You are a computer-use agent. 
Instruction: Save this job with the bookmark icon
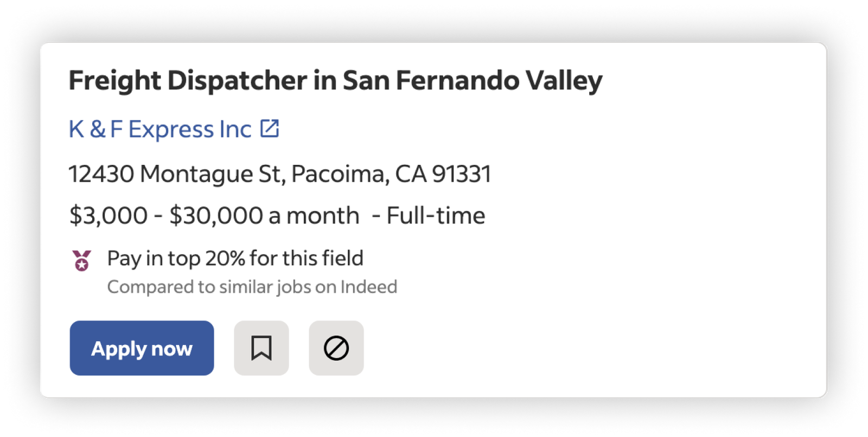click(261, 348)
